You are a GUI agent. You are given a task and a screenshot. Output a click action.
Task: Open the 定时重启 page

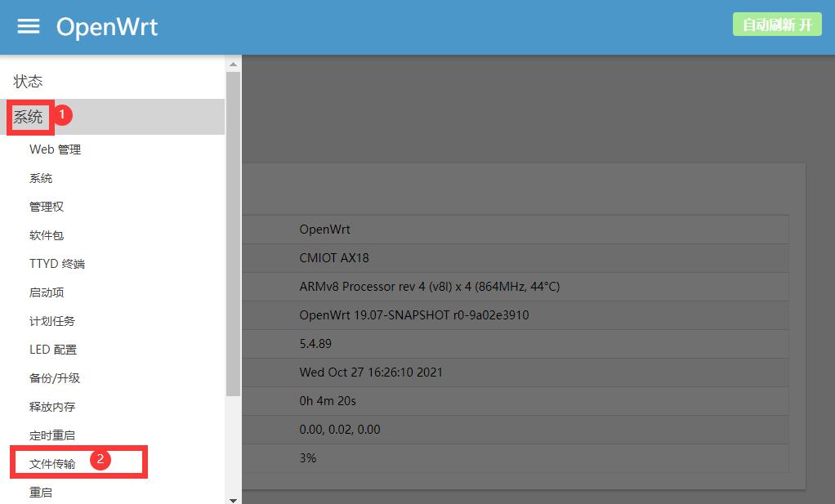(52, 435)
